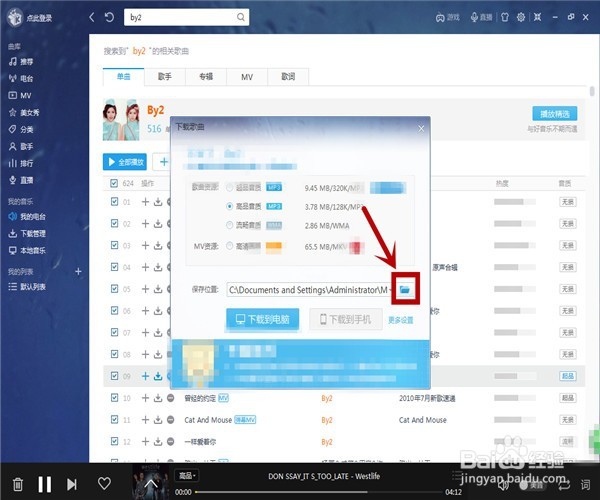Image resolution: width=600 pixels, height=500 pixels.
Task: Open 我的电台 in the sidebar
Action: (27, 217)
